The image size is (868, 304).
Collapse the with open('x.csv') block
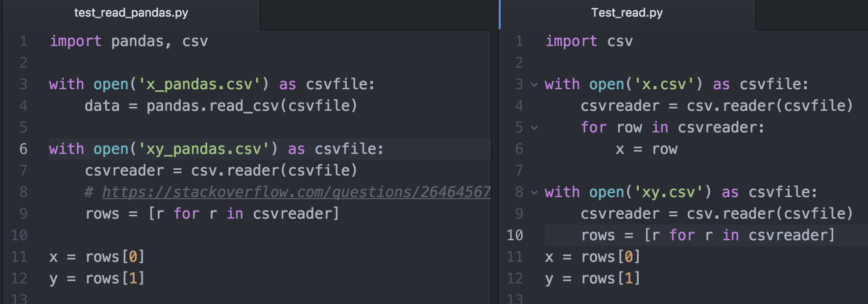[533, 84]
